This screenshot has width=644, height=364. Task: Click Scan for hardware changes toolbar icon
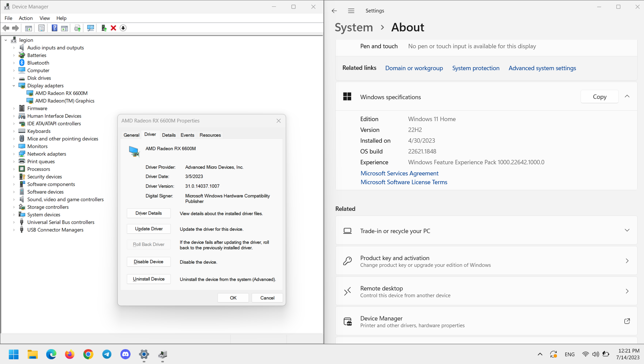[90, 28]
